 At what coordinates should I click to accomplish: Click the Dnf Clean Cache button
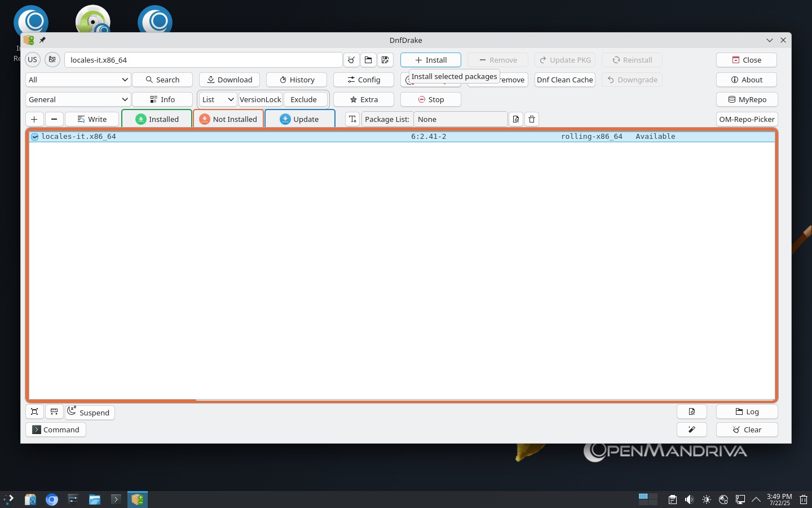pos(565,80)
